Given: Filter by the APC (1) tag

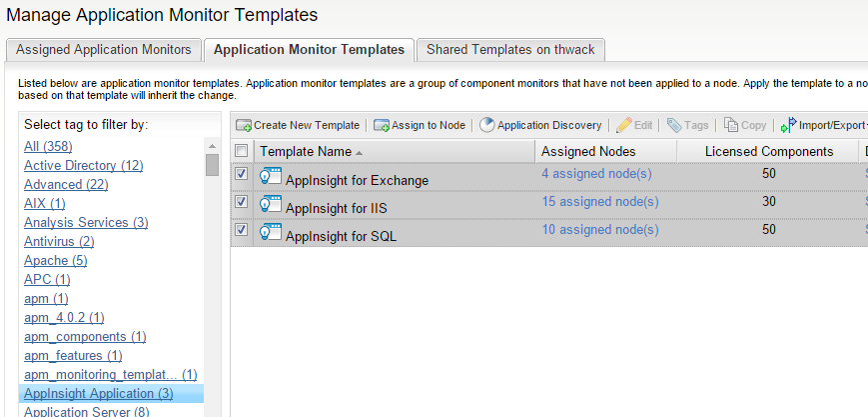Looking at the screenshot, I should [47, 279].
